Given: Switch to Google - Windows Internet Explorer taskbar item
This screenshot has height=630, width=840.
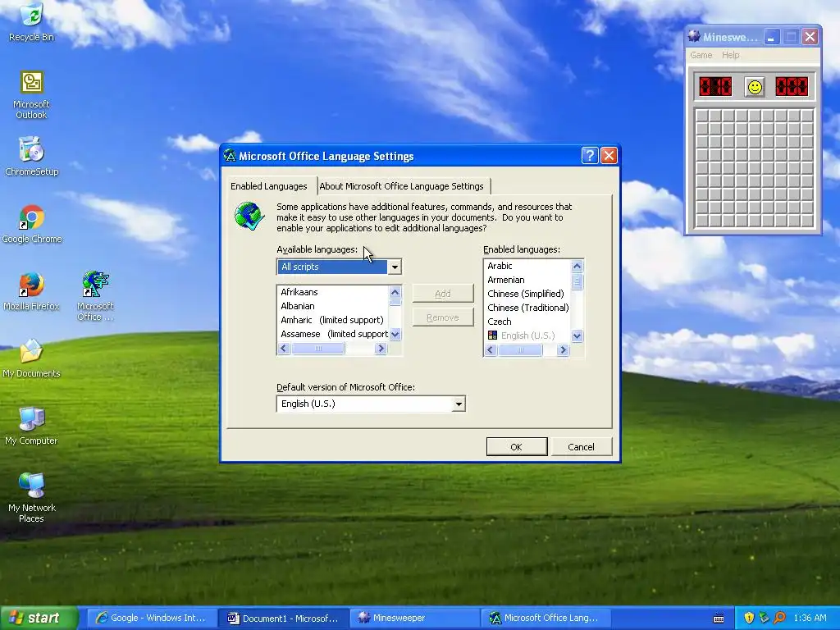Looking at the screenshot, I should tap(152, 618).
